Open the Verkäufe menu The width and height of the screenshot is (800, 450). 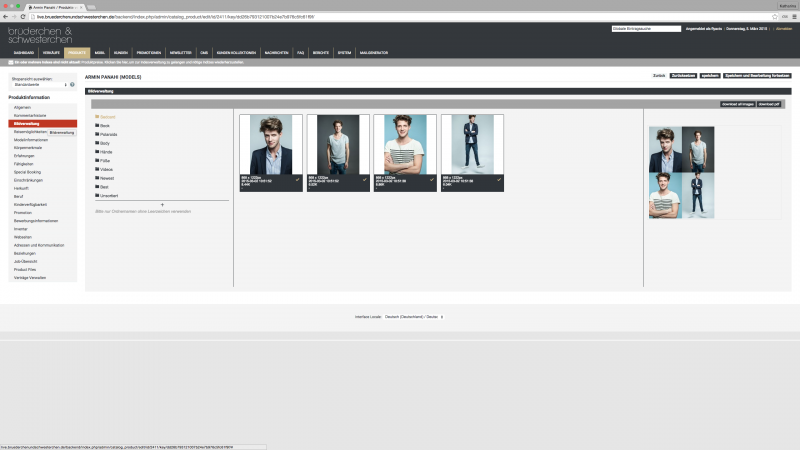51,53
